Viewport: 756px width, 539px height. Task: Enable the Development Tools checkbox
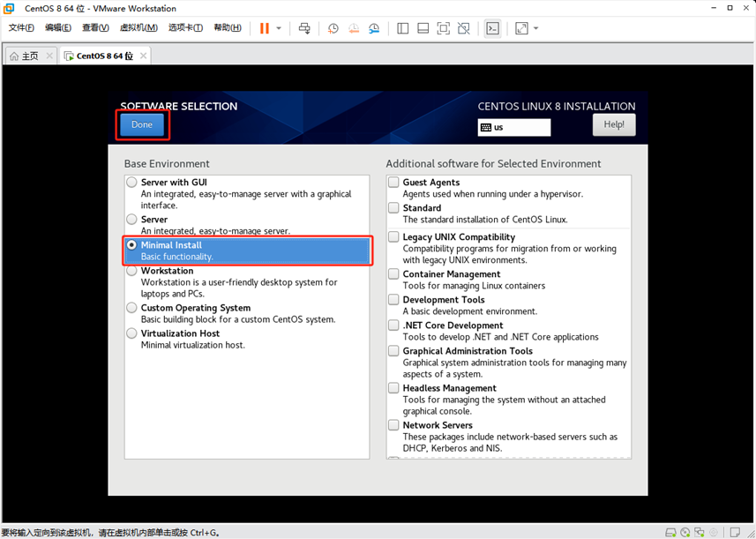tap(394, 299)
